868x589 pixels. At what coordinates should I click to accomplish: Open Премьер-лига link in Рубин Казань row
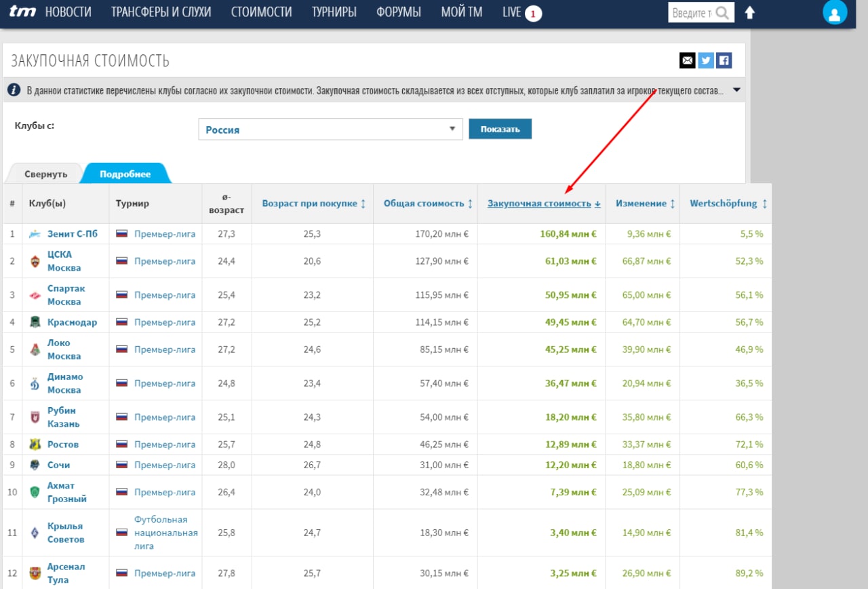165,417
